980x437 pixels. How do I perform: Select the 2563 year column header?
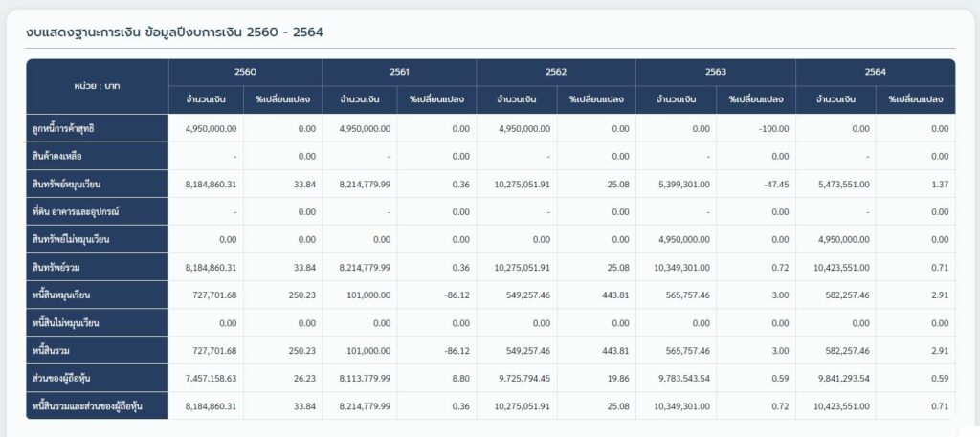715,72
